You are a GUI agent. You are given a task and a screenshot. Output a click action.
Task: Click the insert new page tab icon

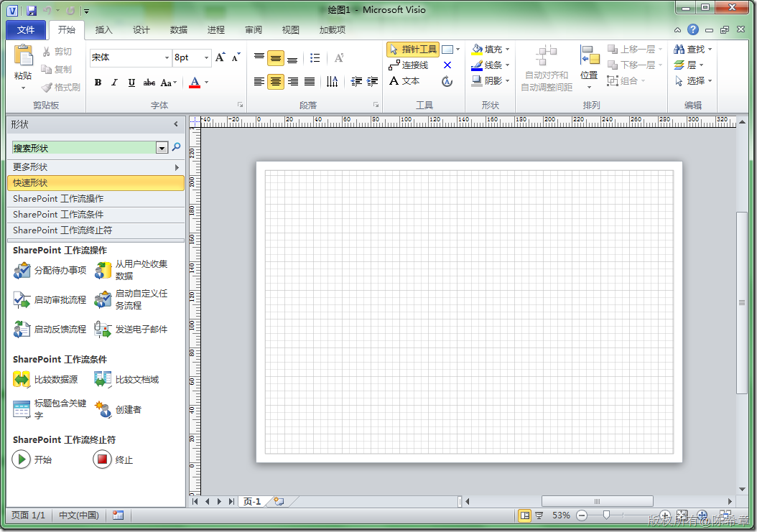(279, 501)
